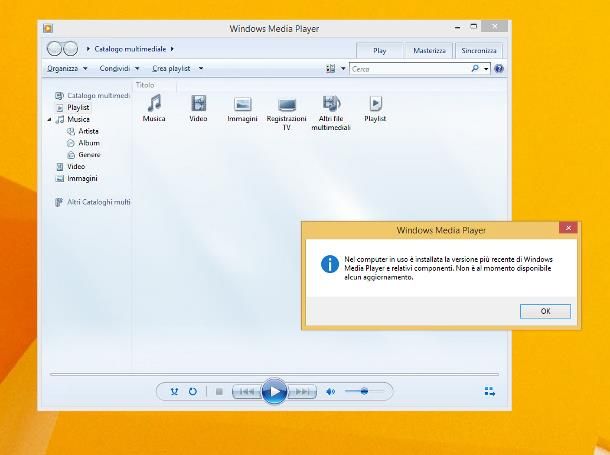610x455 pixels.
Task: Open the Condividi menu
Action: click(119, 68)
